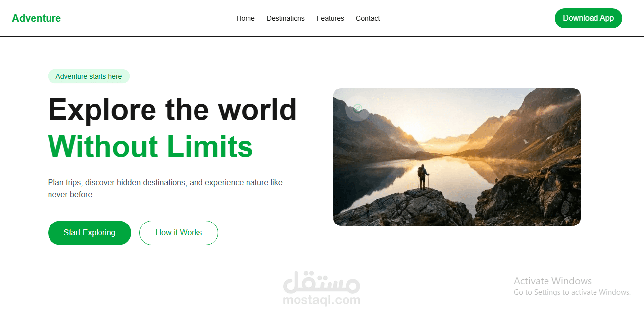Click the 'Activate Windows' watermark title
The height and width of the screenshot is (313, 644).
[x=552, y=281]
